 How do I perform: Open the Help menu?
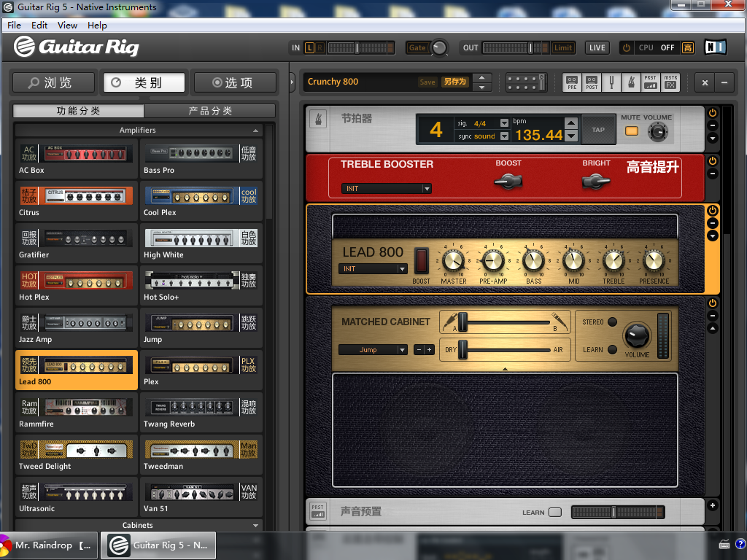coord(97,26)
